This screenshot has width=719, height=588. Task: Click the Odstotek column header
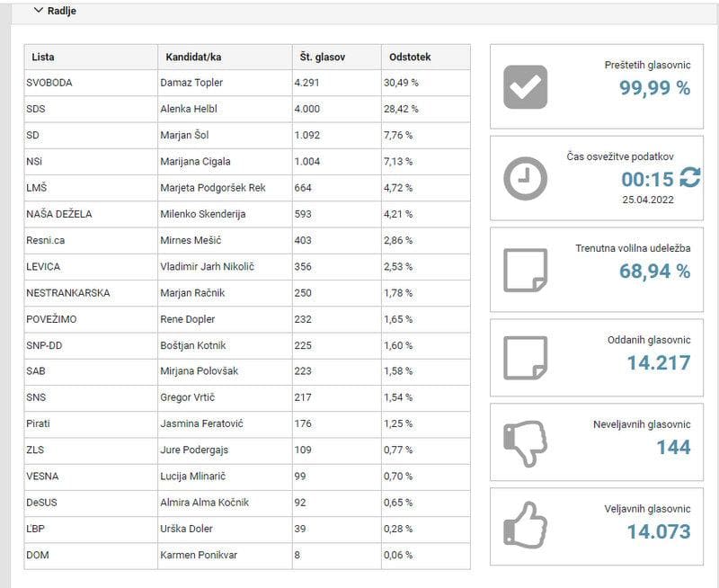point(410,57)
